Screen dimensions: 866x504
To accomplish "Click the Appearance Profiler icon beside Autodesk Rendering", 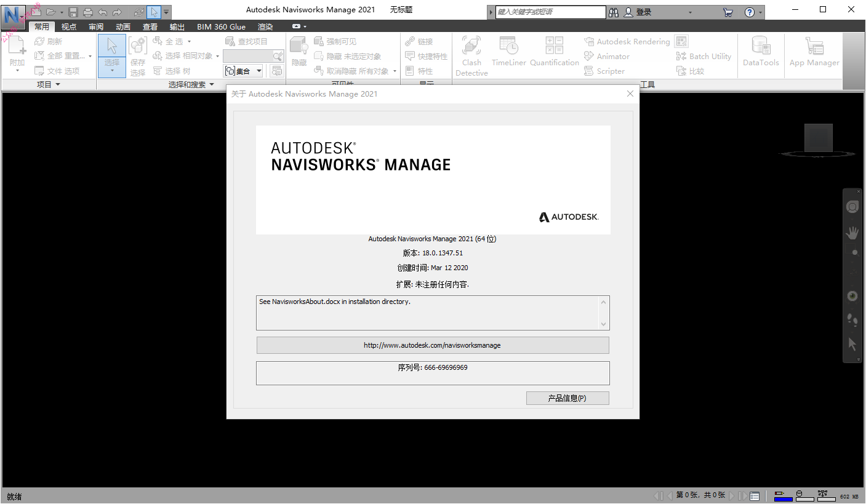I will pyautogui.click(x=681, y=41).
